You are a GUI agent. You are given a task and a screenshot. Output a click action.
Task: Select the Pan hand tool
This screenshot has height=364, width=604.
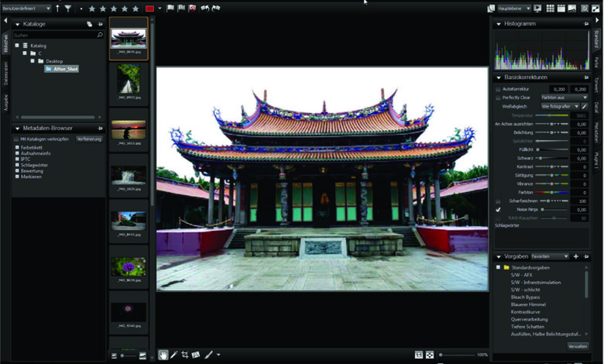click(x=163, y=355)
